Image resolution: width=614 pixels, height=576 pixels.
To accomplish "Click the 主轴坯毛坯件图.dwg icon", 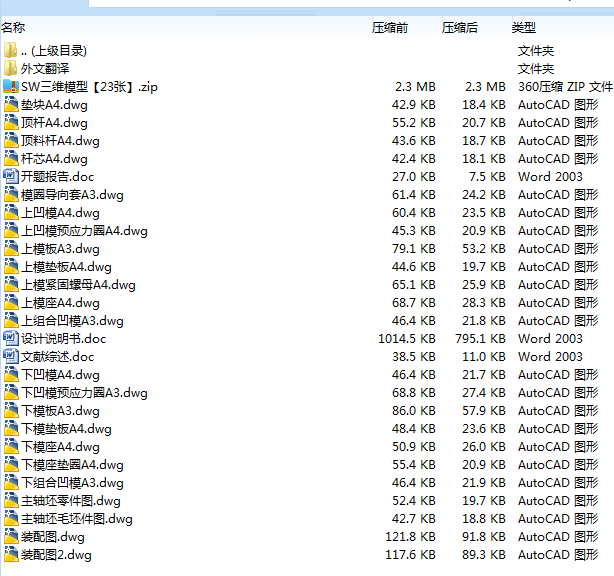I will coord(11,518).
